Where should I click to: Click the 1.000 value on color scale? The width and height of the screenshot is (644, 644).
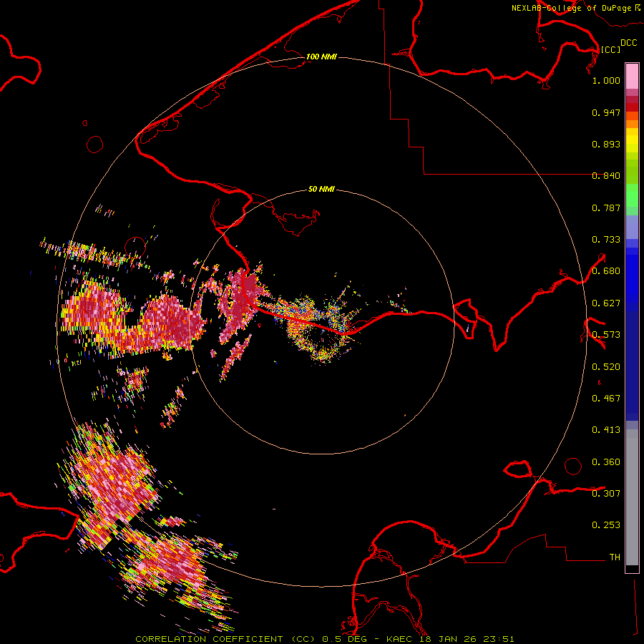pyautogui.click(x=606, y=80)
